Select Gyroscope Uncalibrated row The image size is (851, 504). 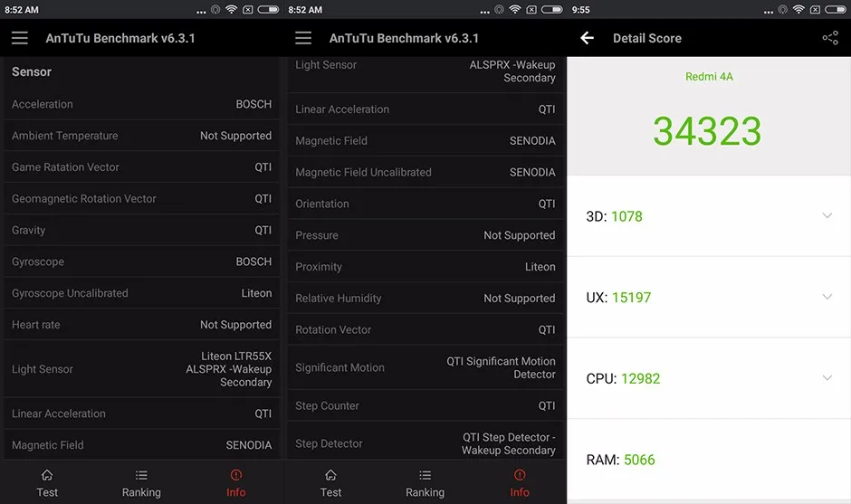[x=141, y=293]
